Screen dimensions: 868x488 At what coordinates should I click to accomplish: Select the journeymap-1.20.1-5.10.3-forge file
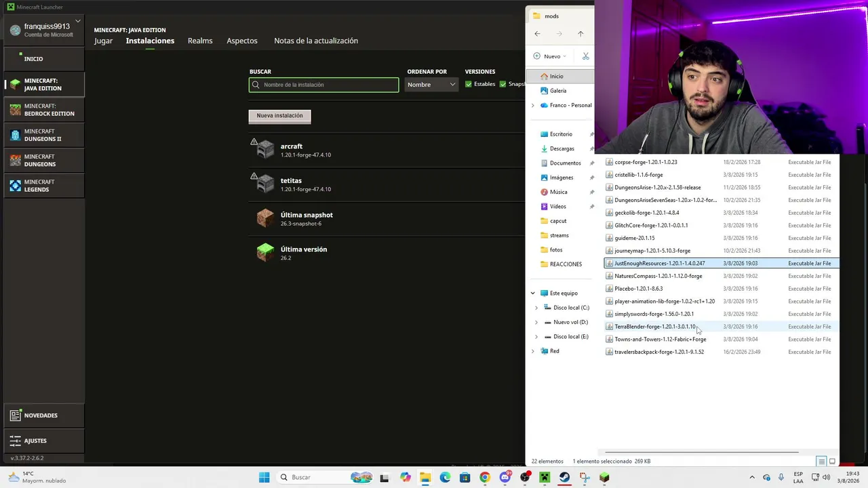(722, 251)
